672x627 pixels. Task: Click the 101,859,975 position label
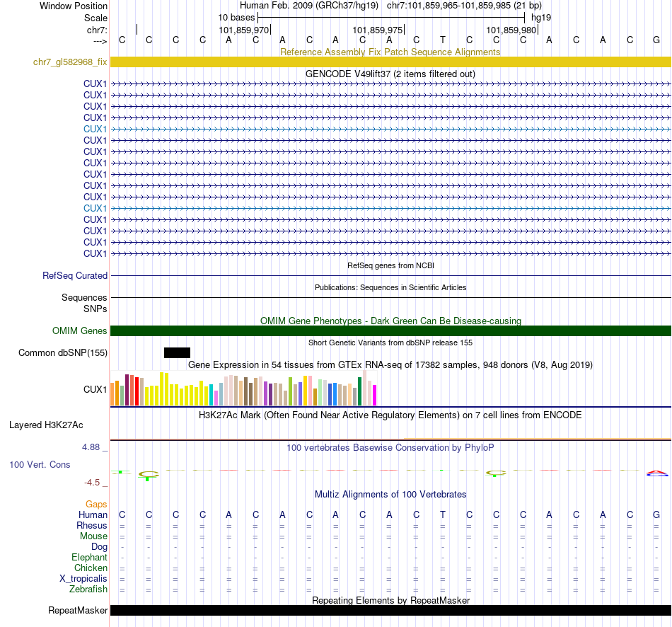pyautogui.click(x=378, y=30)
